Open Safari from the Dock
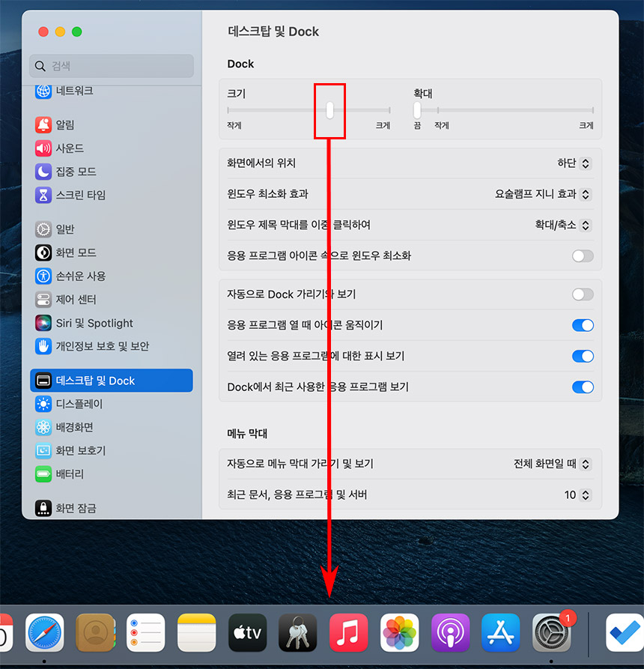The image size is (644, 669). (x=45, y=633)
